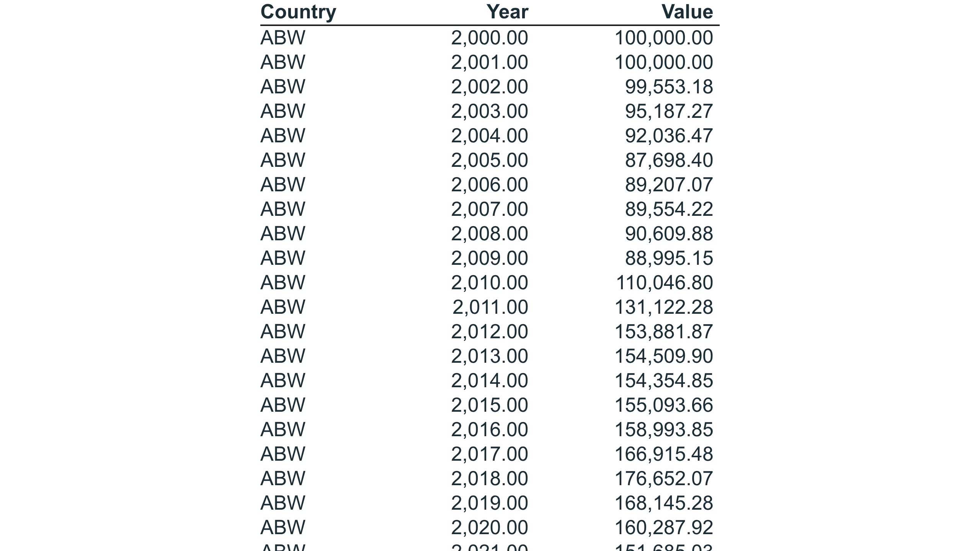
Task: Click the value 87,698.40
Action: (x=669, y=160)
